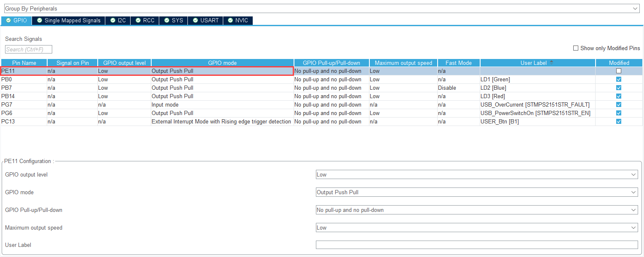Switch to the I2C tab
The height and width of the screenshot is (257, 644).
118,20
